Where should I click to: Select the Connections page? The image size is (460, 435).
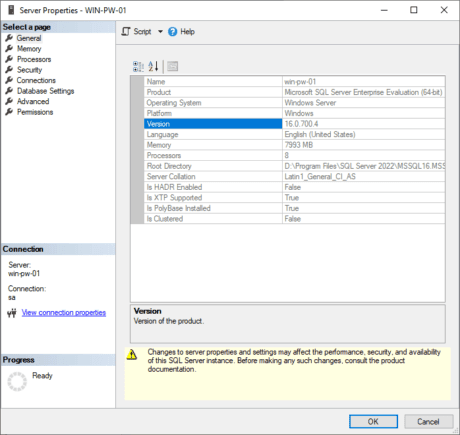[36, 80]
